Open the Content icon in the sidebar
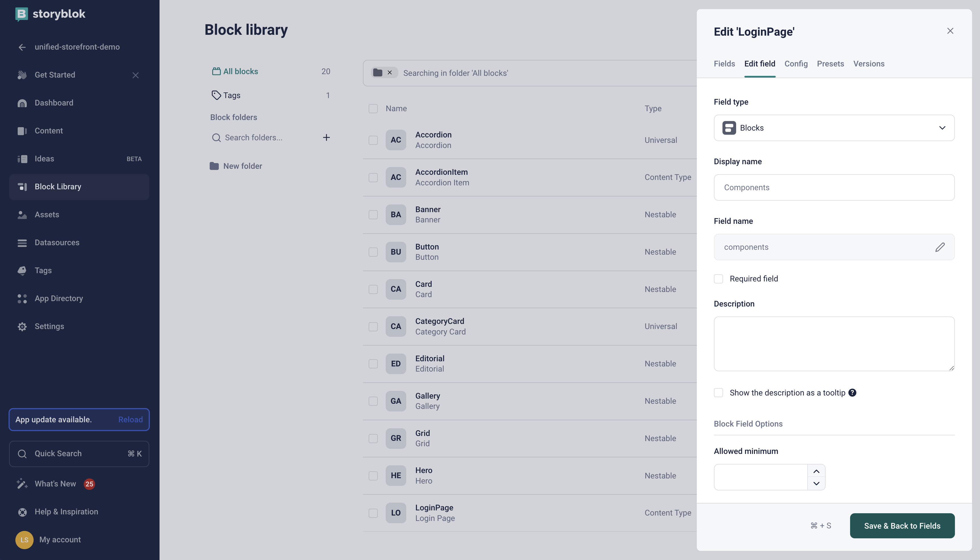The width and height of the screenshot is (980, 560). (22, 131)
